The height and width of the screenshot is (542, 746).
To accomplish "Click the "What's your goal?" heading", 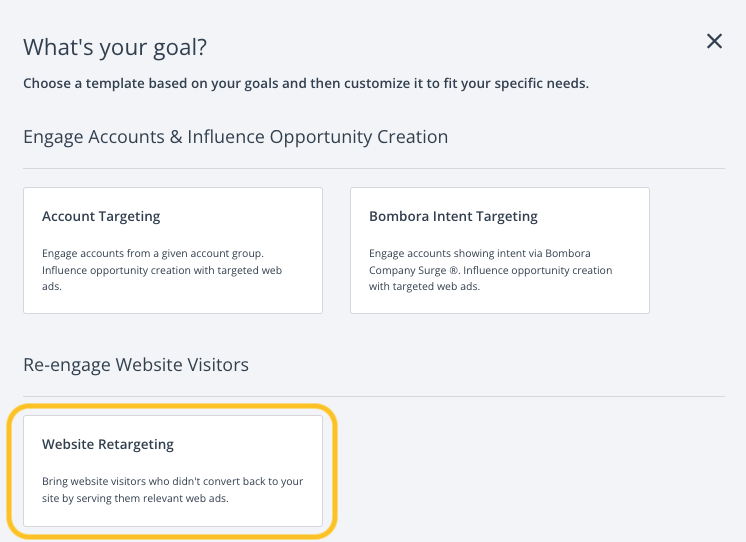I will 121,47.
